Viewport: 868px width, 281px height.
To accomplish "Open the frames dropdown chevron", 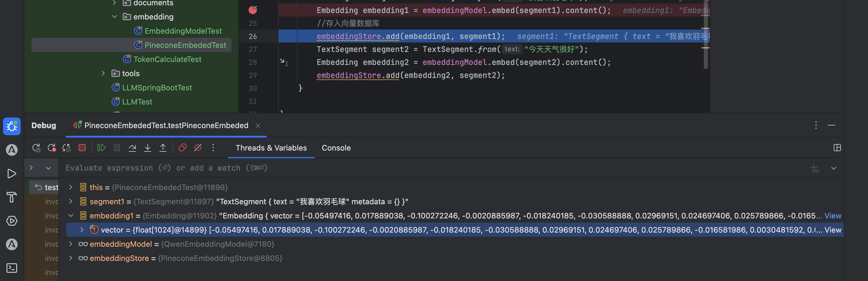I will coord(48,168).
